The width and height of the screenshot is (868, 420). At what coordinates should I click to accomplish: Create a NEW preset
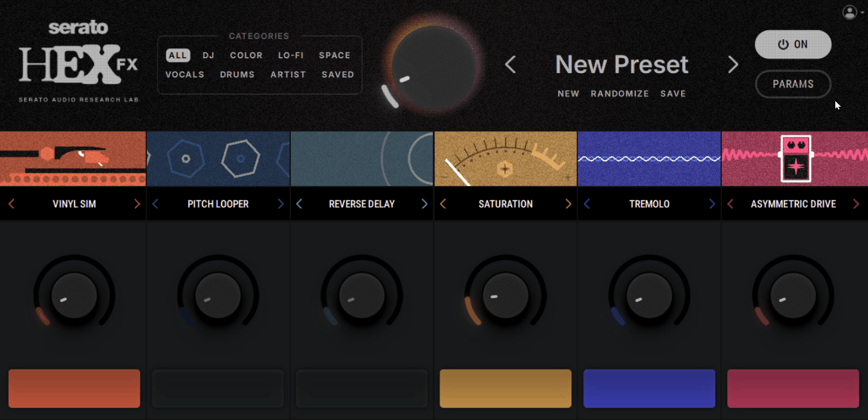tap(568, 94)
